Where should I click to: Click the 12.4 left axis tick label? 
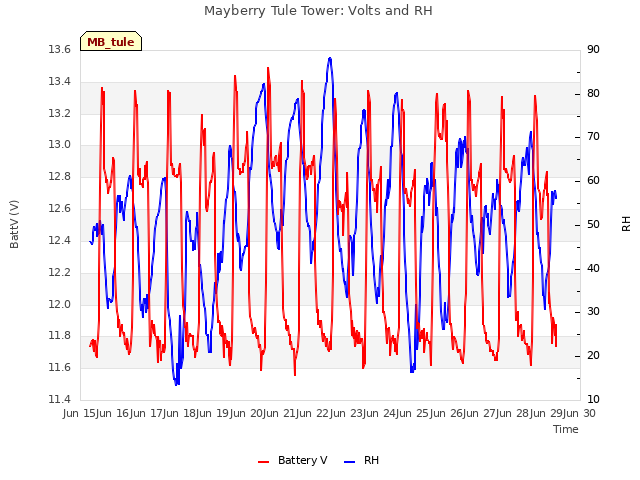tap(59, 240)
